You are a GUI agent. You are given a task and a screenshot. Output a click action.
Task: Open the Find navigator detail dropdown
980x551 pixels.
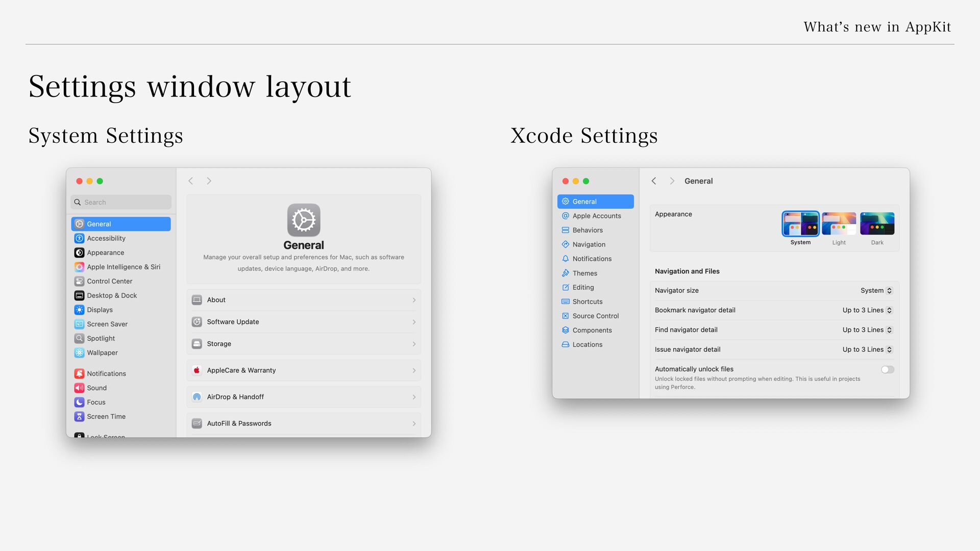[867, 330]
